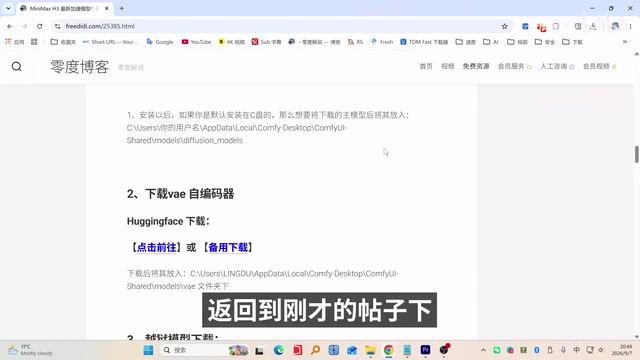The width and height of the screenshot is (640, 360).
Task: Open the orange magnifier app on taskbar
Action: [x=316, y=350]
